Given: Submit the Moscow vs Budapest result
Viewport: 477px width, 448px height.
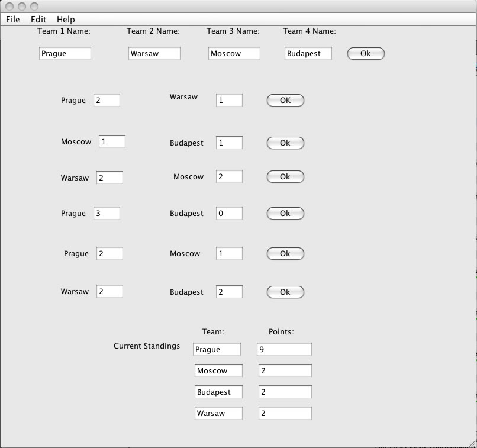Looking at the screenshot, I should pos(285,143).
